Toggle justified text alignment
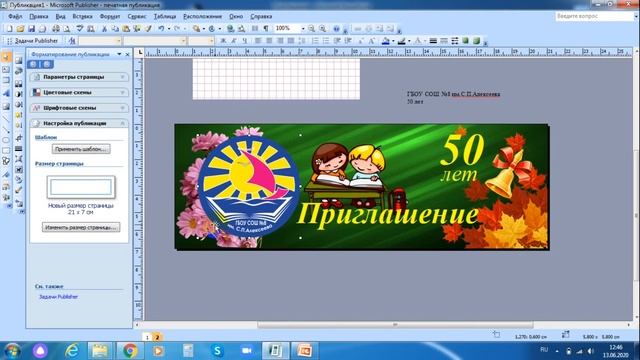640x360 pixels. point(291,41)
